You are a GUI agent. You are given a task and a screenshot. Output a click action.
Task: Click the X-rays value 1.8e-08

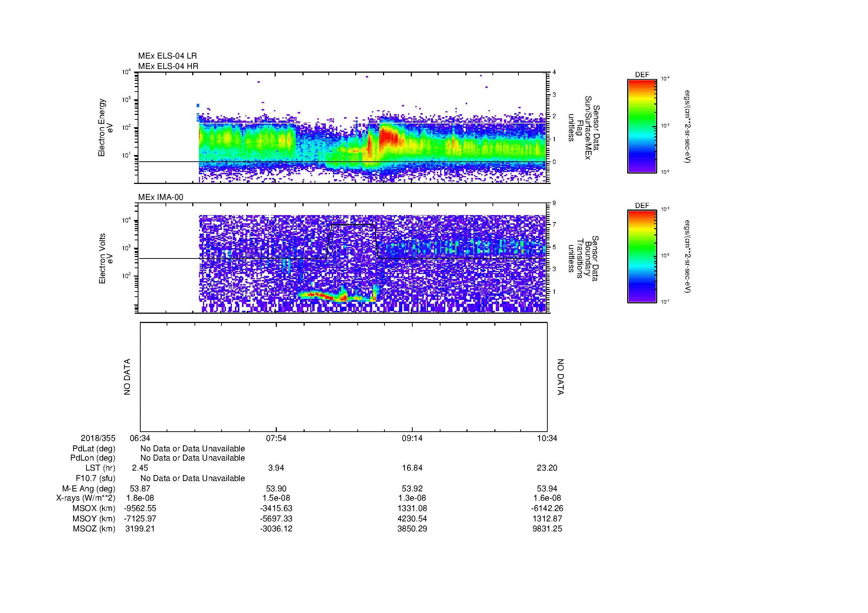(140, 498)
